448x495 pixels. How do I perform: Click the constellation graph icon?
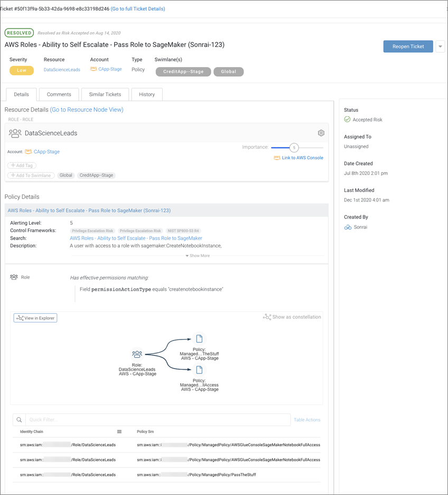point(267,317)
